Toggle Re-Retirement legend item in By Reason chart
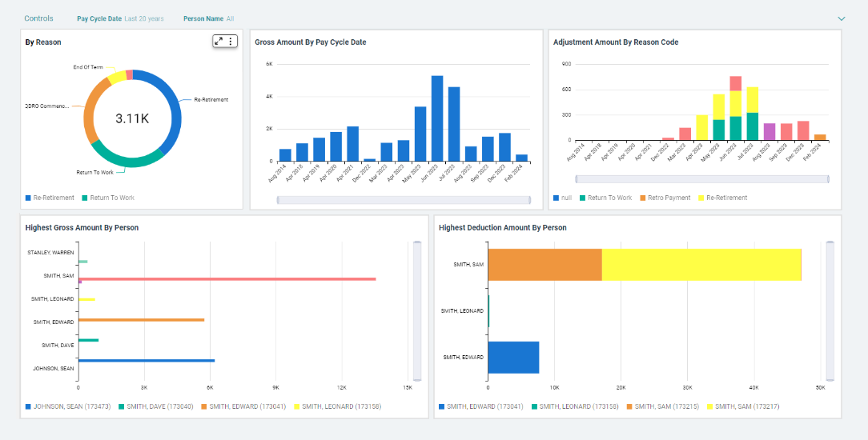The image size is (868, 440). [x=50, y=198]
